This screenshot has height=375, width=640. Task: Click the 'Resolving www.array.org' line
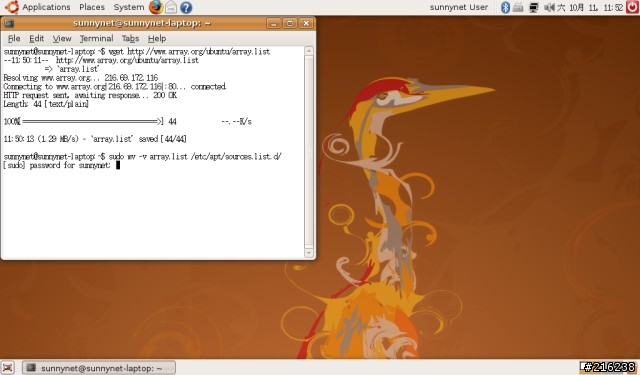(80, 78)
